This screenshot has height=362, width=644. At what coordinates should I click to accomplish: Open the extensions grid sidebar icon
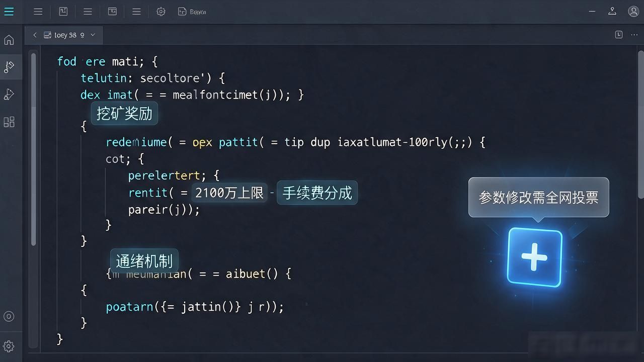(9, 122)
